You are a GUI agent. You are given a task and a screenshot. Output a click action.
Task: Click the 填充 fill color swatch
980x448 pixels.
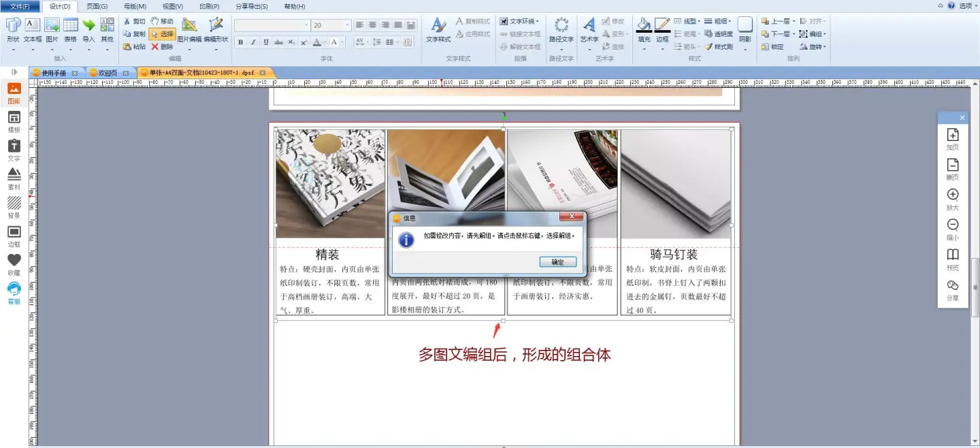tap(644, 26)
